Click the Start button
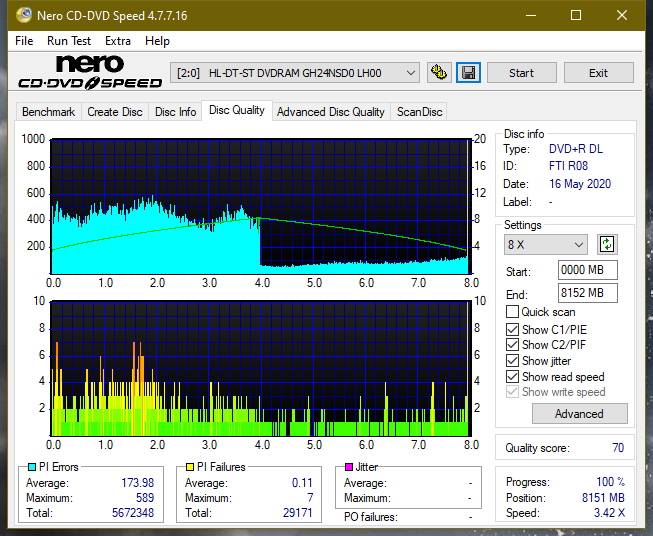653x536 pixels. pos(521,73)
